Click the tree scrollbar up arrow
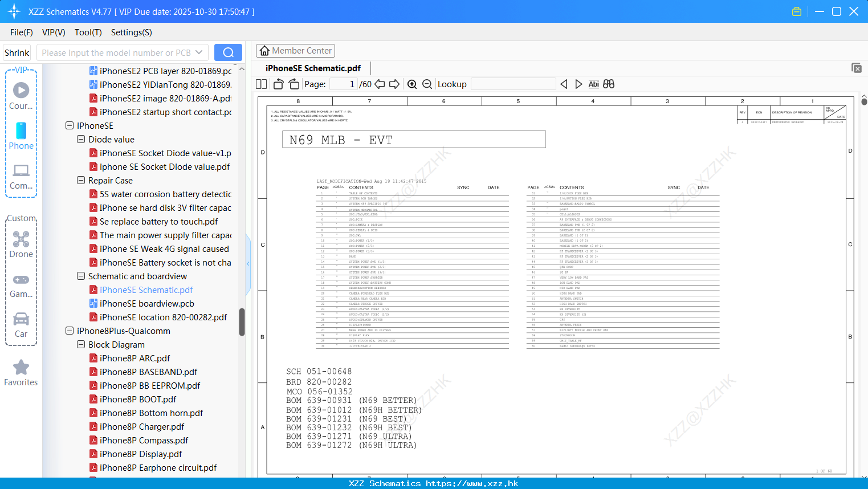This screenshot has width=868, height=489. [242, 69]
